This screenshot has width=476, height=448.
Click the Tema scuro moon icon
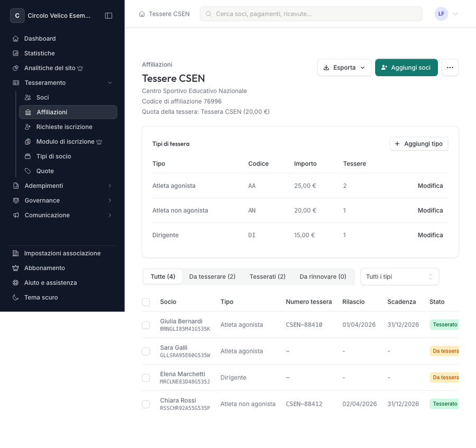(15, 297)
